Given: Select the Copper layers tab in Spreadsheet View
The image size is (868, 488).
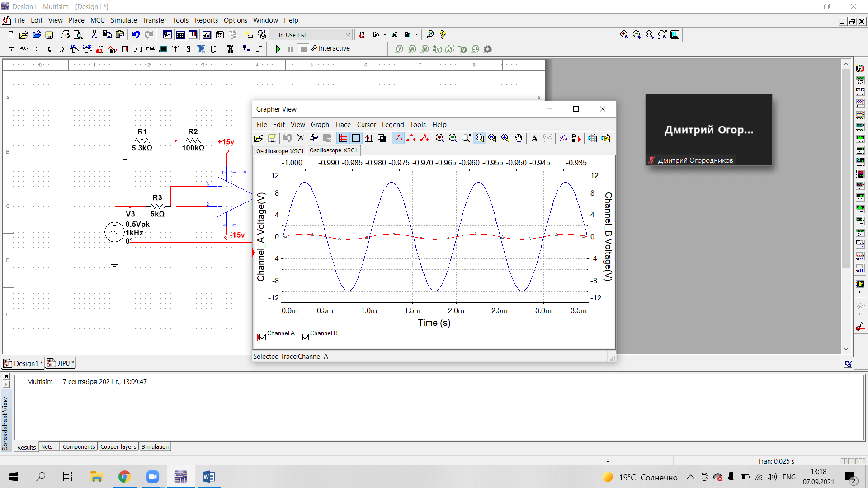Looking at the screenshot, I should tap(118, 446).
